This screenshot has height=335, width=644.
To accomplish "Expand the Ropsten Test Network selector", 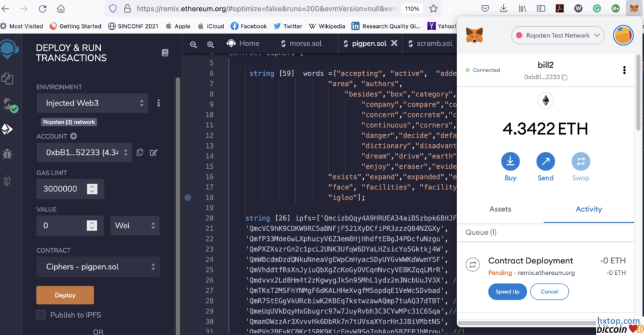I will click(558, 36).
